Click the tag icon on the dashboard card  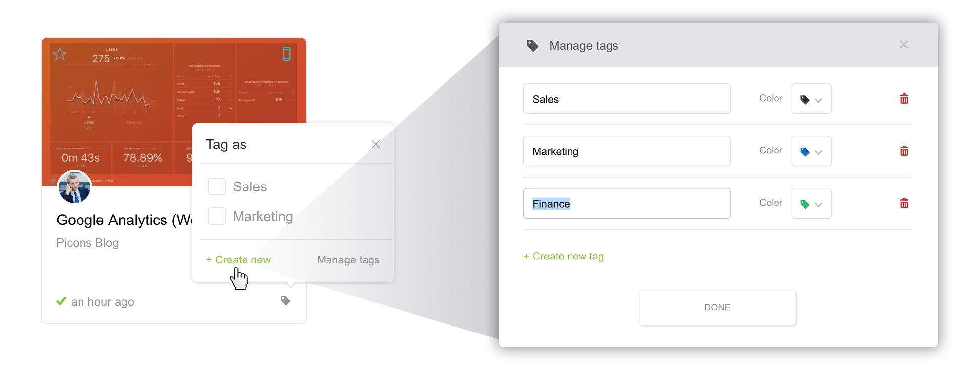(286, 301)
